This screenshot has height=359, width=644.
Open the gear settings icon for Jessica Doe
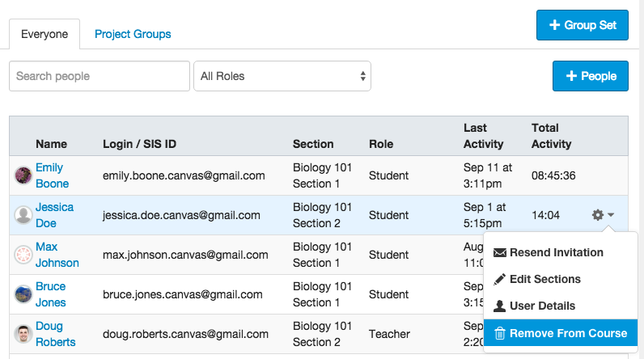(x=598, y=215)
